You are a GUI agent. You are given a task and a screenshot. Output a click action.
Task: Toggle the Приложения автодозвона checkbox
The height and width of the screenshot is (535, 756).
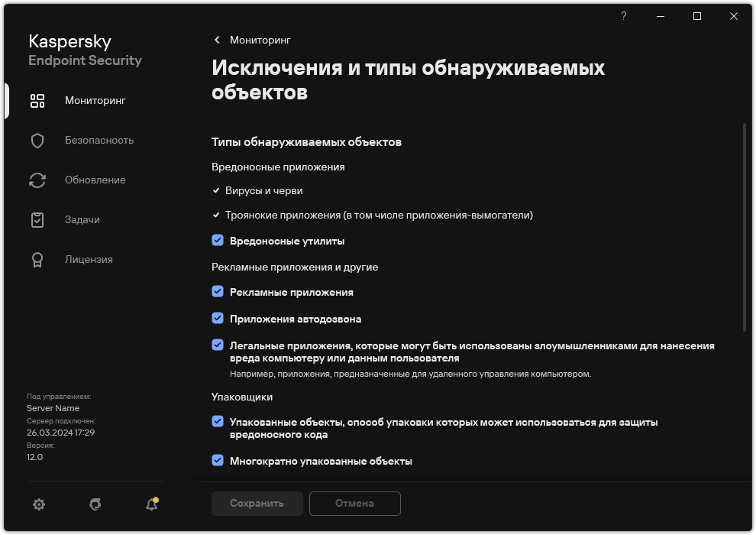click(218, 319)
